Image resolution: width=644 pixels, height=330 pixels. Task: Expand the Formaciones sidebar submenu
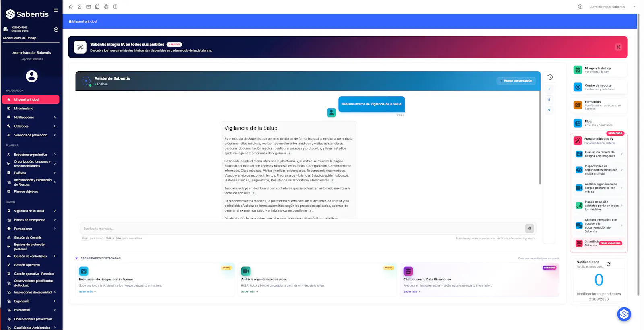55,229
